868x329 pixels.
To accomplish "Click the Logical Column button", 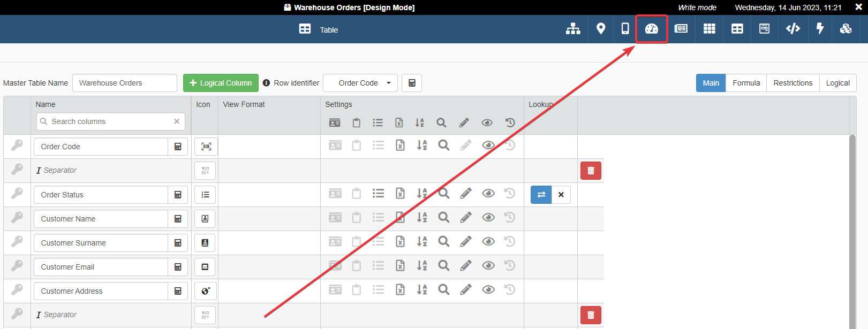I will coord(221,83).
